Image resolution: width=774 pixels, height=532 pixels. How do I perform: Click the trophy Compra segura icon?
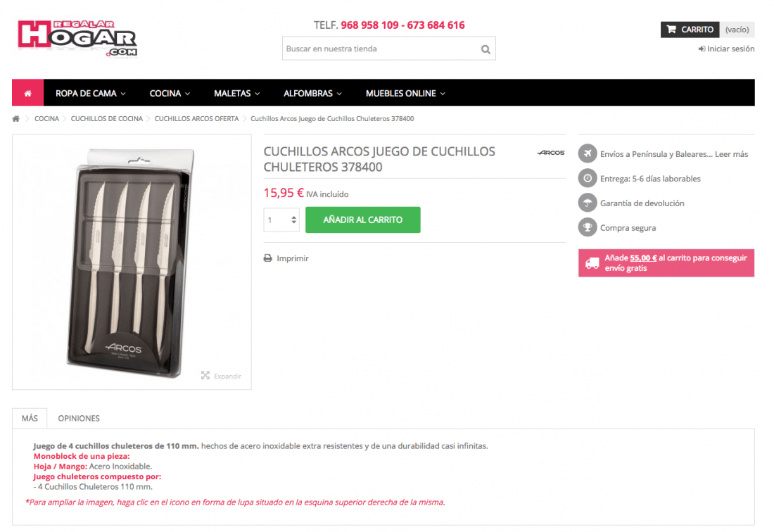(588, 227)
